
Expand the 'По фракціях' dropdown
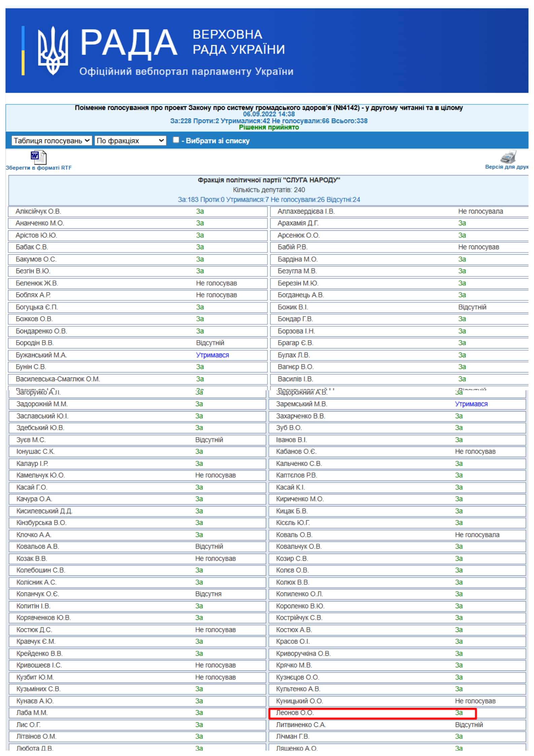pos(130,140)
